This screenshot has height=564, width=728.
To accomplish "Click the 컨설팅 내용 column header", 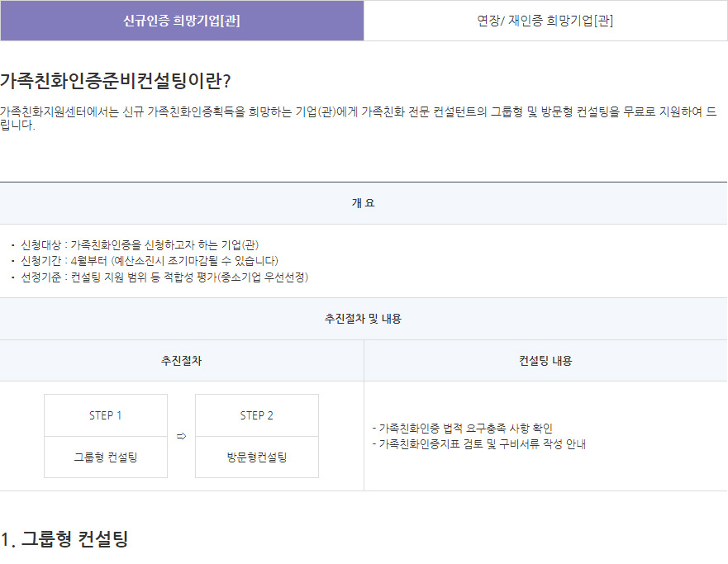I will 545,361.
